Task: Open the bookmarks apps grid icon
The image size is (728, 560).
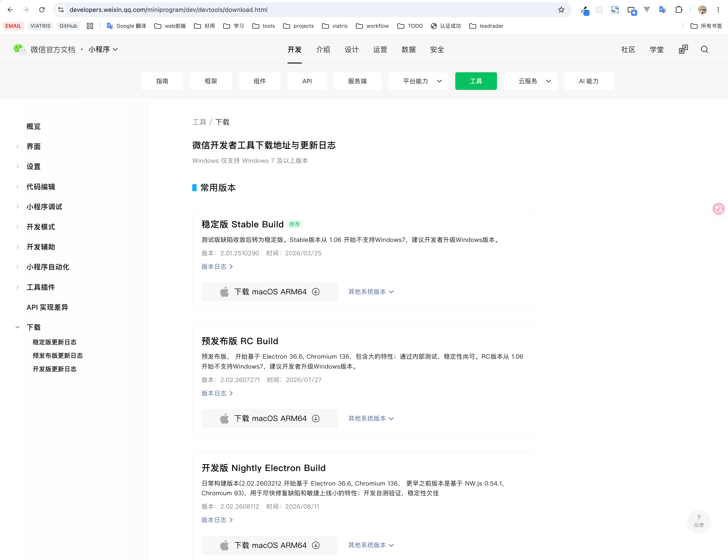Action: tap(90, 26)
